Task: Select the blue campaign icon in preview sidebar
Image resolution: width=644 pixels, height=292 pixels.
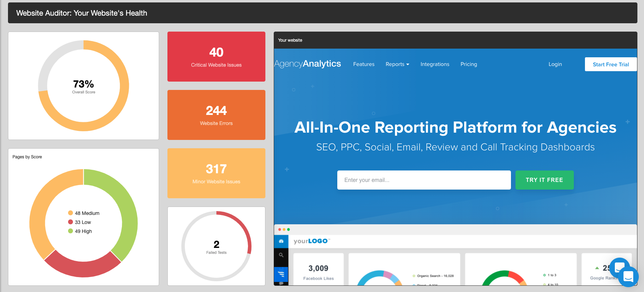Action: coord(281,274)
